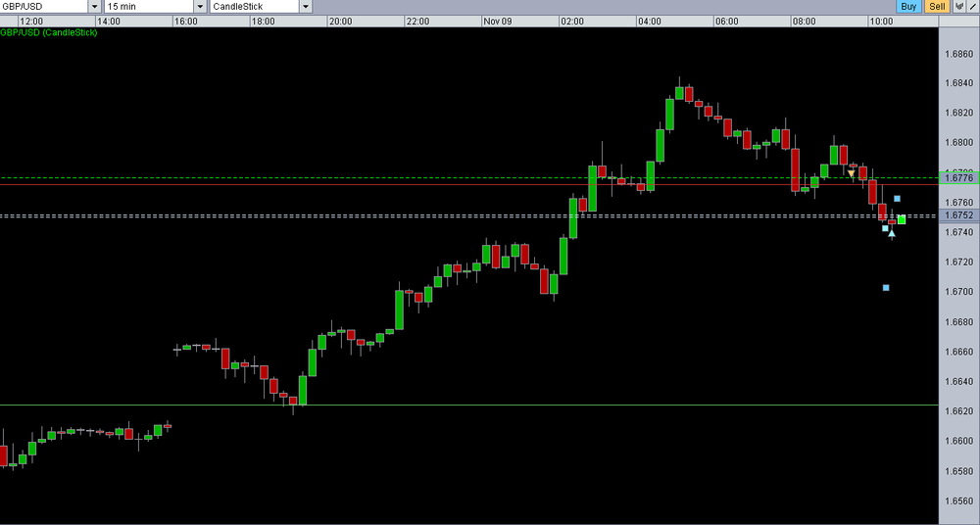Click the 1.6660 price axis label
Viewport: 980px width, 525px height.
coord(958,352)
